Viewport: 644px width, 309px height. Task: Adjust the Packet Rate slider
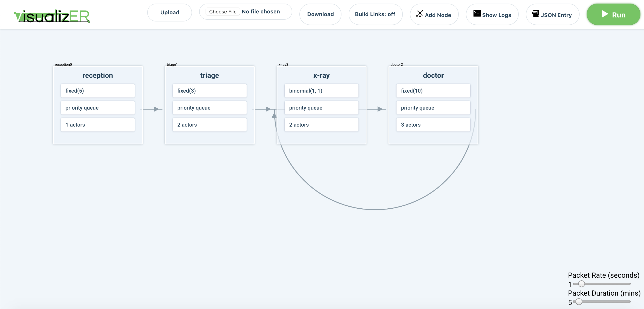(582, 284)
